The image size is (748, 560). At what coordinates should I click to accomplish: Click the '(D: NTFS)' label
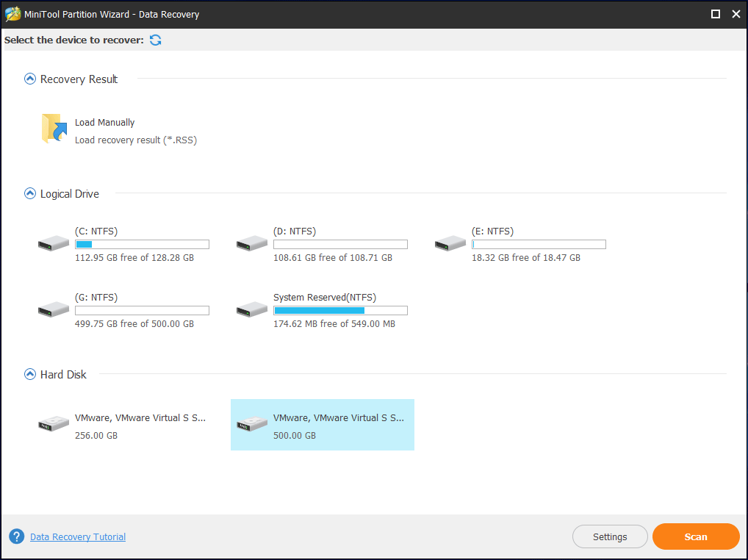click(x=295, y=231)
